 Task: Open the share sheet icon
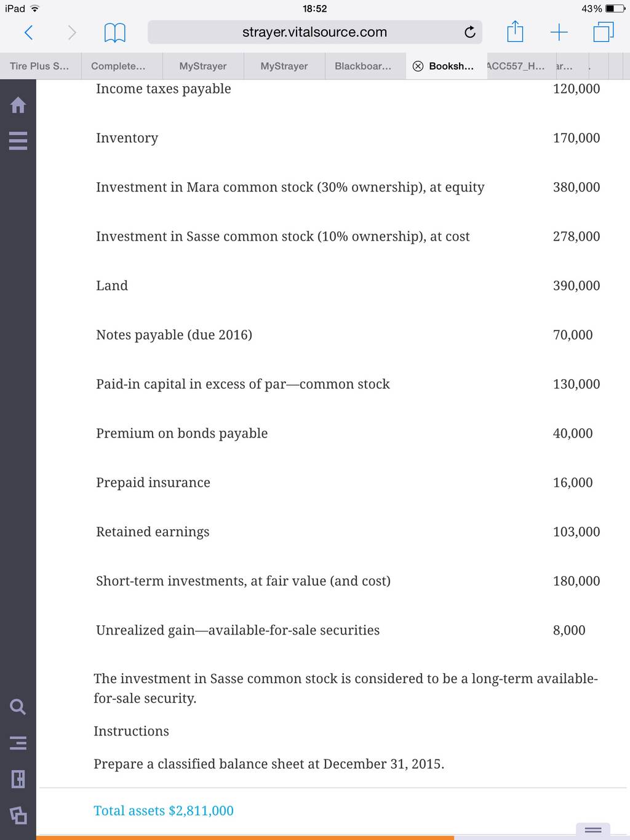click(515, 31)
